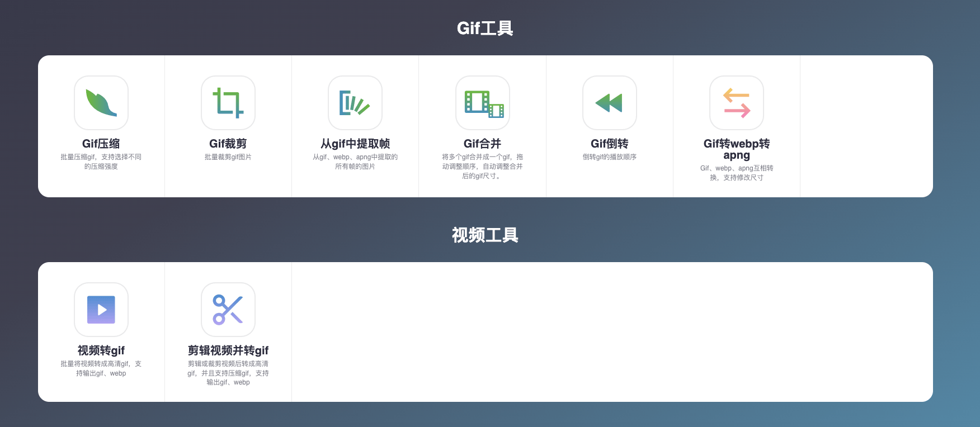
Task: Select the 从gif中提取帧 frames icon
Action: (x=355, y=103)
